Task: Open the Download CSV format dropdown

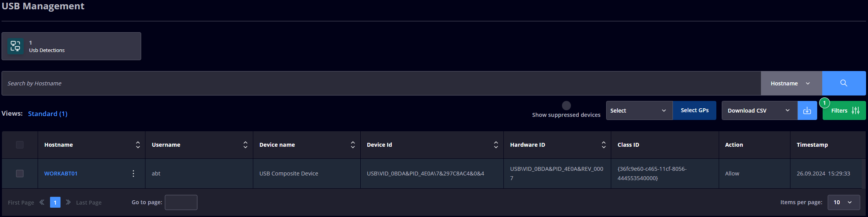Action: [759, 111]
